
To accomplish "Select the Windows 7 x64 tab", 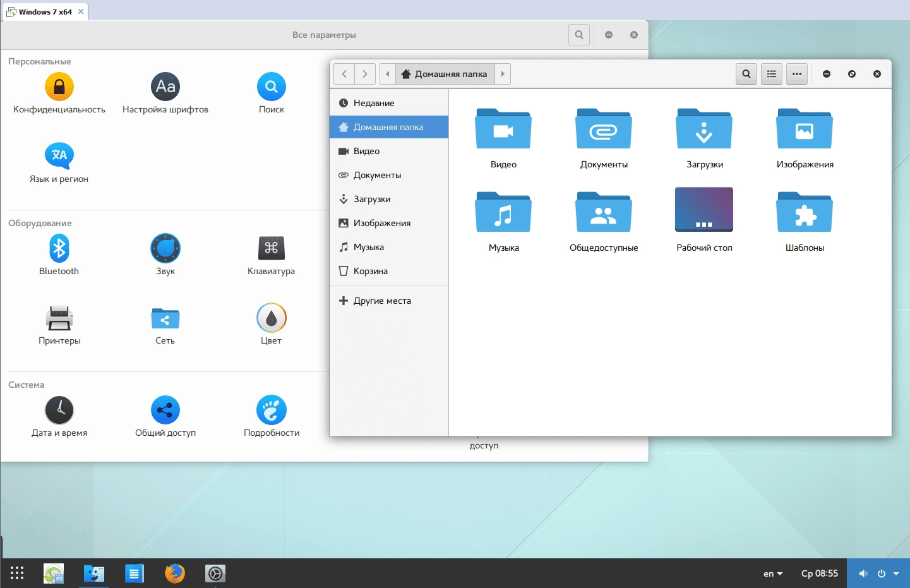I will pyautogui.click(x=45, y=11).
